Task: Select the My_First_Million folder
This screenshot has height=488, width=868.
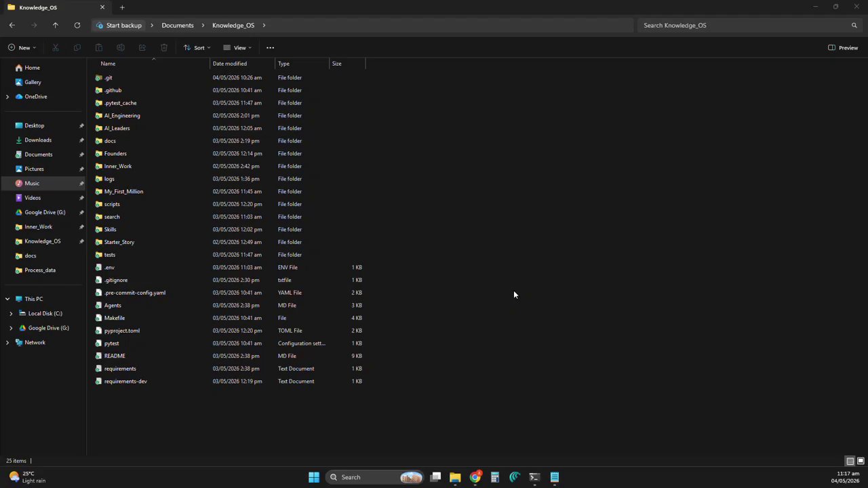Action: click(x=123, y=192)
